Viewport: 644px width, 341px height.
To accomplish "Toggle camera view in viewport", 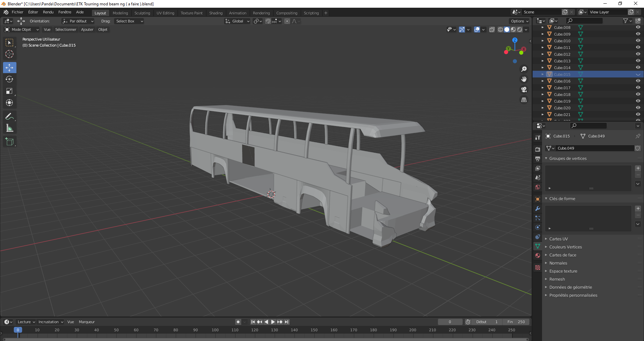I will coord(524,90).
